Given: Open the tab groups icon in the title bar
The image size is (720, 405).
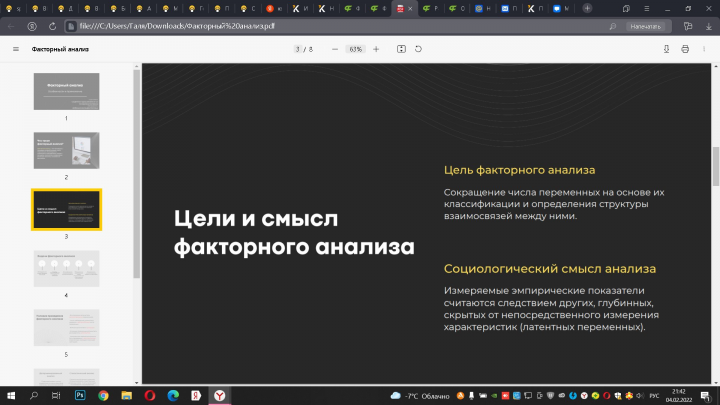Looking at the screenshot, I should tap(626, 9).
